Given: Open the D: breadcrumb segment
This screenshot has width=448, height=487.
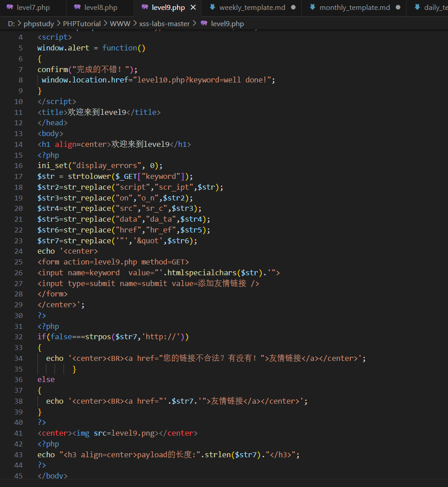Looking at the screenshot, I should tap(12, 23).
